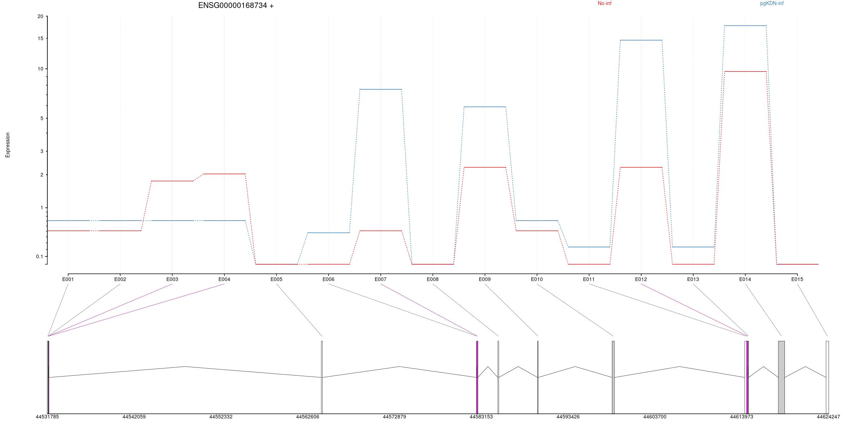Click narrow exon box for E008
The image size is (868, 434).
[x=498, y=377]
